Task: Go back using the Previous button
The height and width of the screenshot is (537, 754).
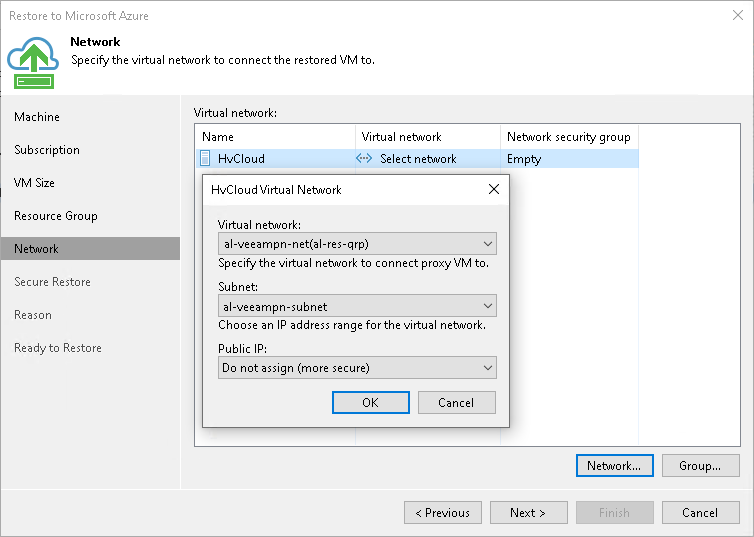Action: tap(442, 513)
